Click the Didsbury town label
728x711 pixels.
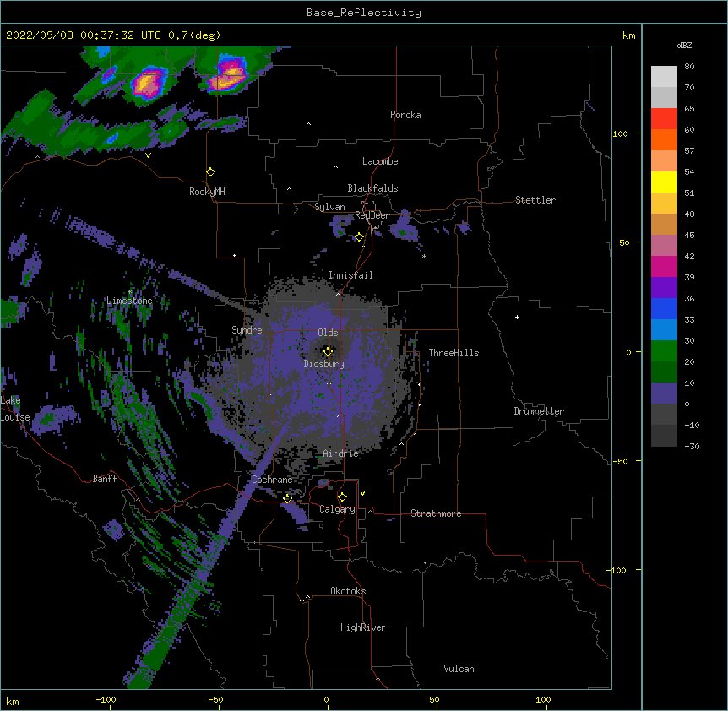pos(324,364)
